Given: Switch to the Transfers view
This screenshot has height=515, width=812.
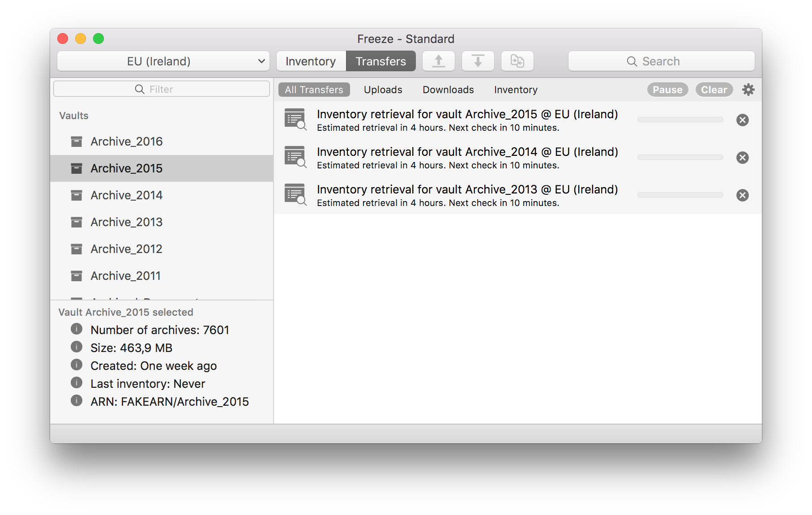Looking at the screenshot, I should point(381,61).
